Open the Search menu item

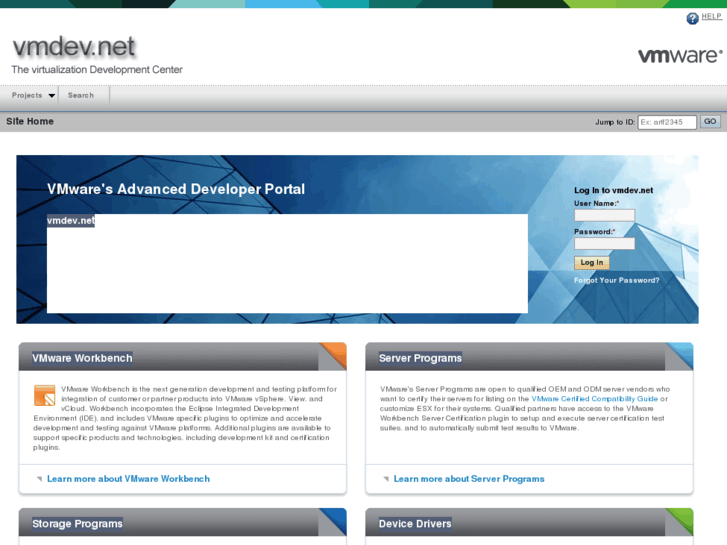[81, 95]
